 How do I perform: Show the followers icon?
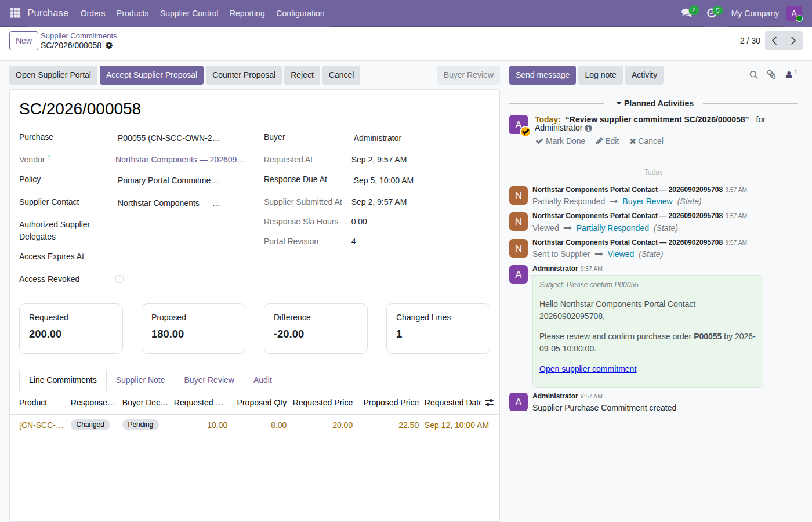pyautogui.click(x=791, y=75)
